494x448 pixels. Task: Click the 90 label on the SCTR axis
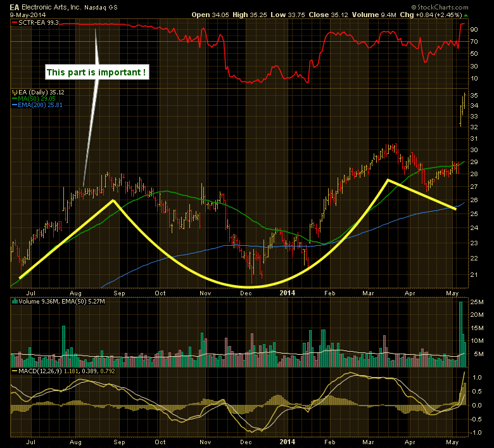pos(474,30)
